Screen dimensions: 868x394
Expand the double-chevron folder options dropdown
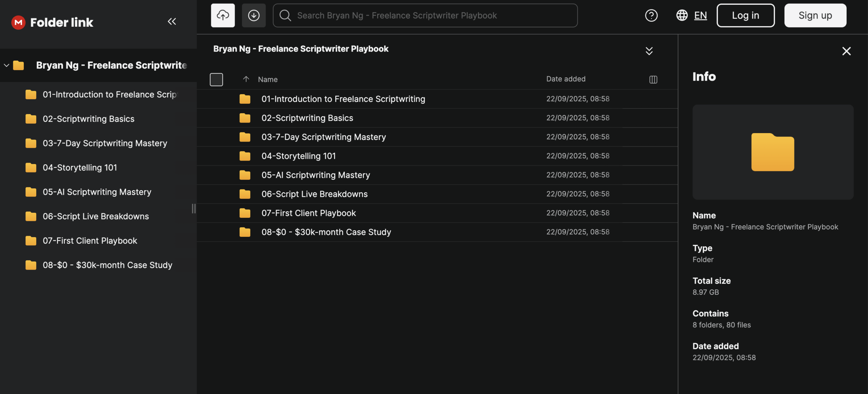(649, 51)
